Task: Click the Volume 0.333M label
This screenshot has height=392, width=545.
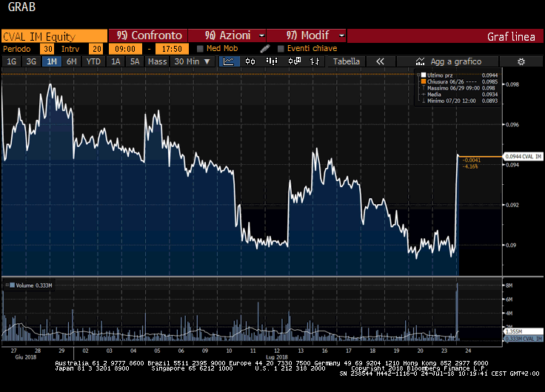Action: (x=34, y=285)
